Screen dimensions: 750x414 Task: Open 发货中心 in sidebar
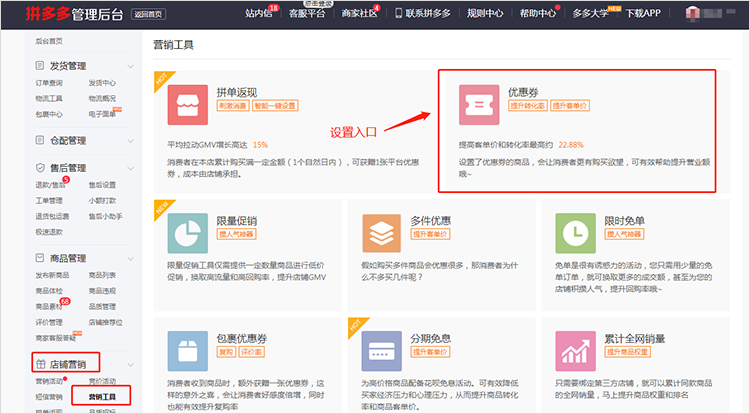[x=102, y=83]
